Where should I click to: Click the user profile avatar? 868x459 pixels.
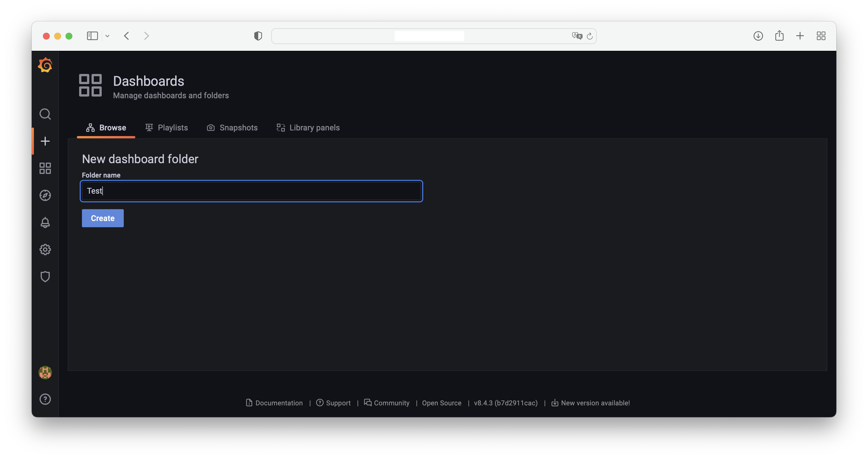45,372
